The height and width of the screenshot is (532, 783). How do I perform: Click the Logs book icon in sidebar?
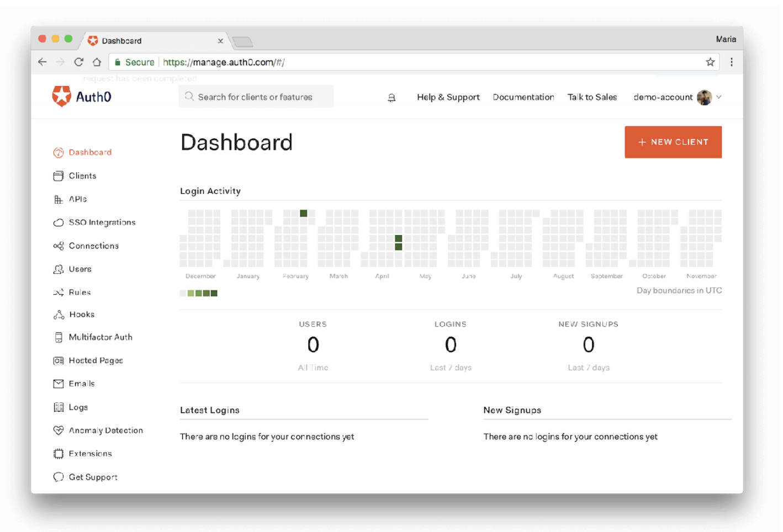click(x=59, y=407)
